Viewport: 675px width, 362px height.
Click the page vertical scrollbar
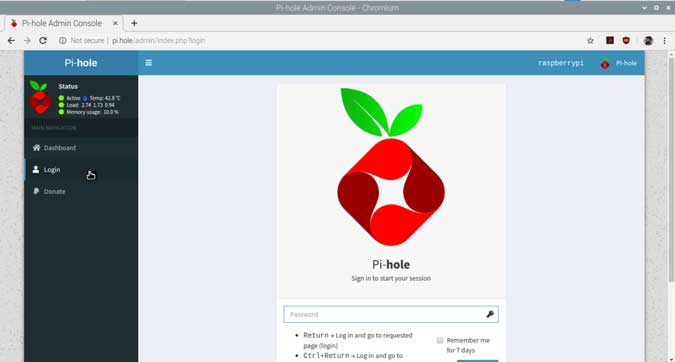671,170
